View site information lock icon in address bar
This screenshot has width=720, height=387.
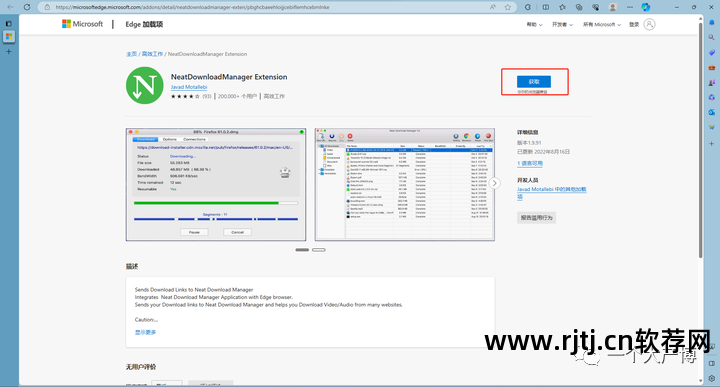tap(47, 7)
